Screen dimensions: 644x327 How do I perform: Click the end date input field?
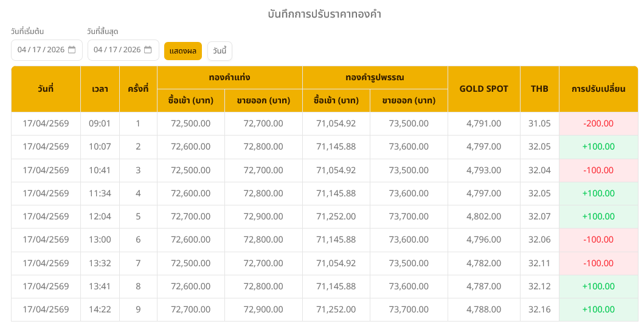tap(117, 50)
